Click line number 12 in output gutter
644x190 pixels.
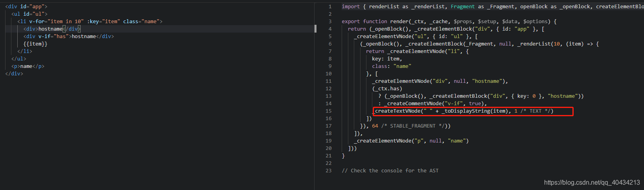click(329, 88)
